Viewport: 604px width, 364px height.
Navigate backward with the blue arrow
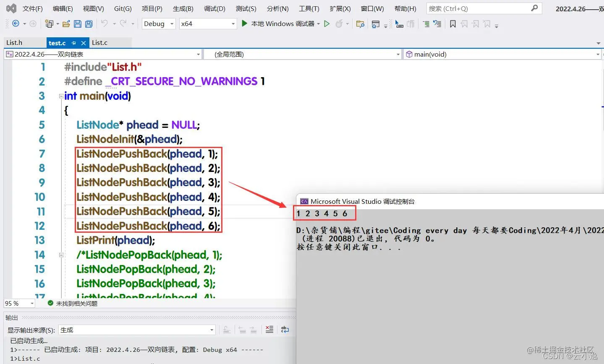pyautogui.click(x=16, y=24)
